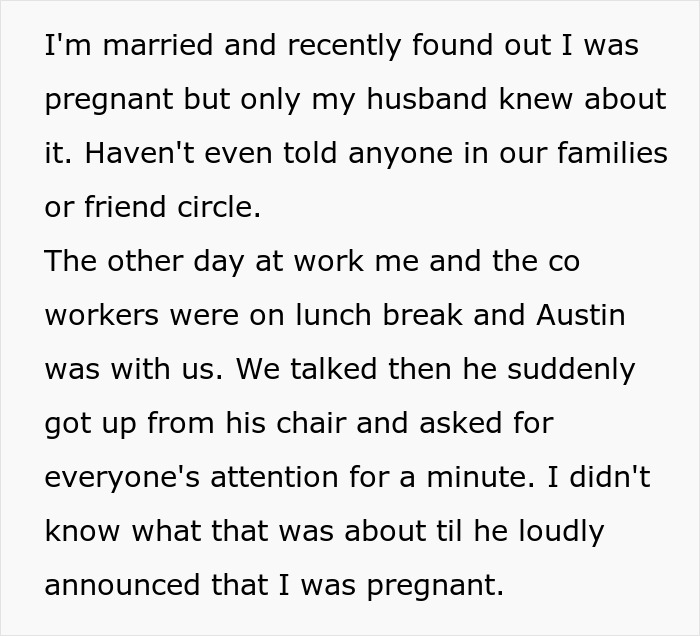Click the word "attention" in the text

click(x=274, y=477)
